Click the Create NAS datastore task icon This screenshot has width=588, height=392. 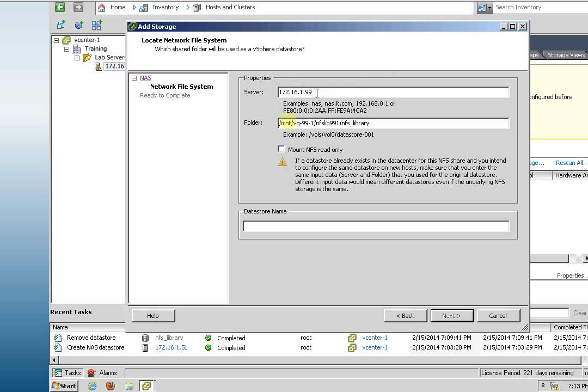click(57, 347)
